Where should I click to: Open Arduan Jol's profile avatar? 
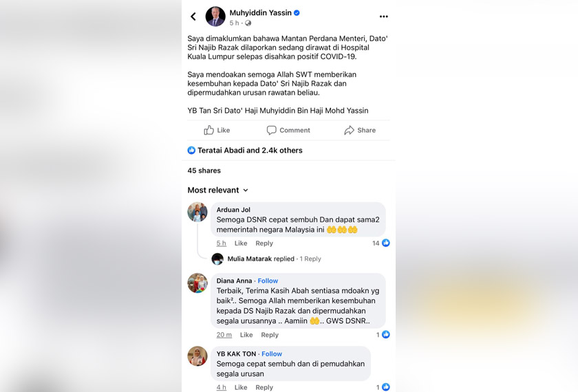click(197, 212)
